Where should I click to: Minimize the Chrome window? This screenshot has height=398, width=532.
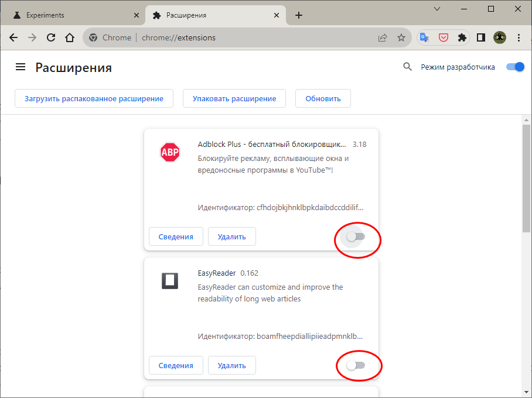464,9
